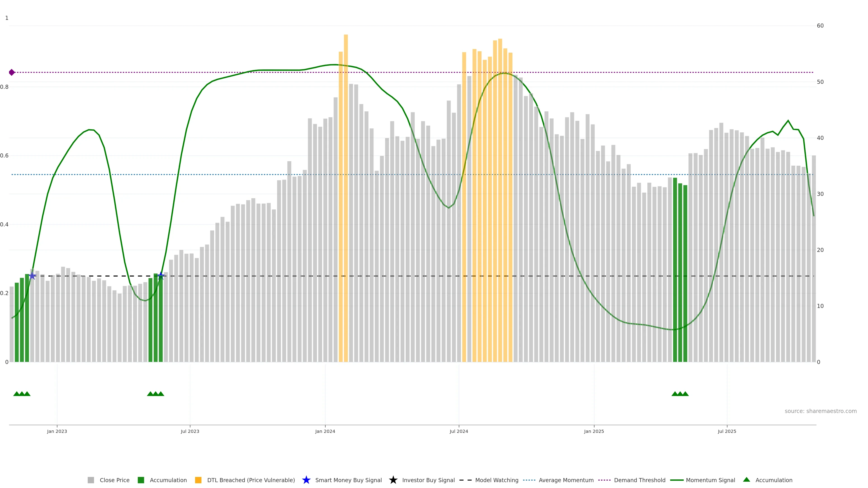Click the green triangle Accumulation legend icon
The width and height of the screenshot is (868, 488).
[x=746, y=480]
